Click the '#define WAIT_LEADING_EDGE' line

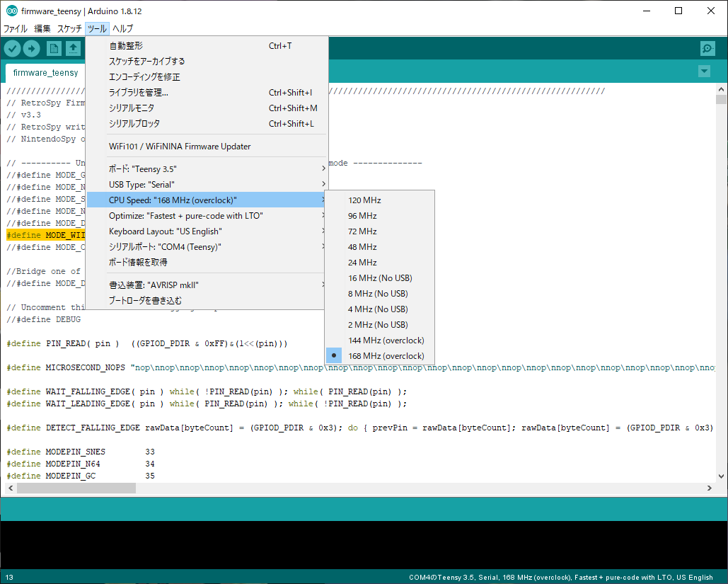point(207,403)
